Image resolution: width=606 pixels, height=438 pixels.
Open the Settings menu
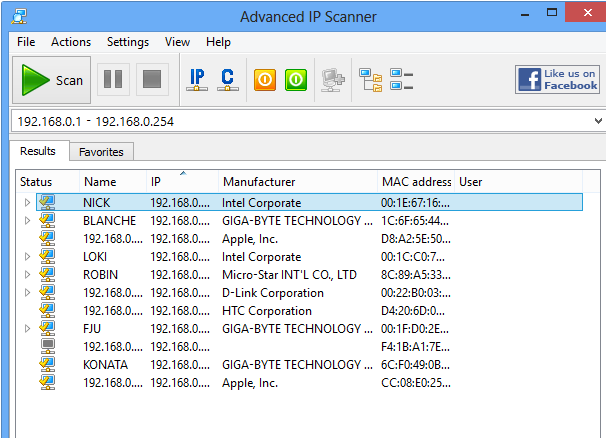coord(128,42)
